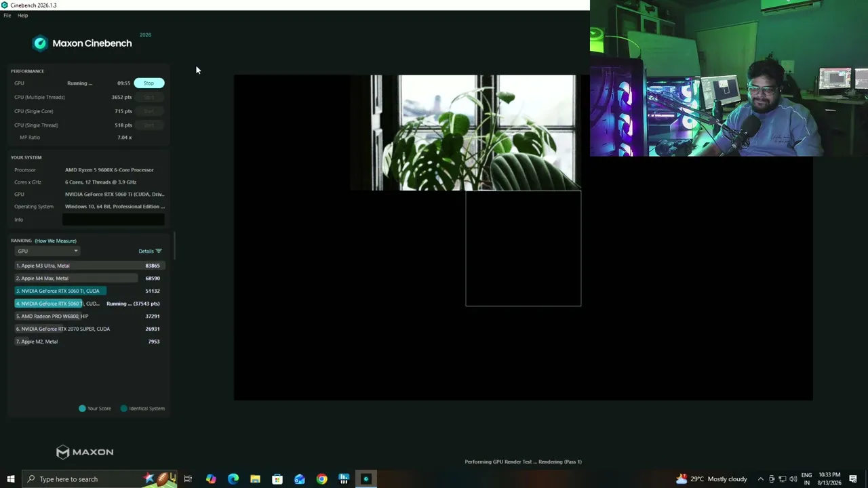
Task: Click the disabled Start button for CPU Single Thread
Action: 149,125
